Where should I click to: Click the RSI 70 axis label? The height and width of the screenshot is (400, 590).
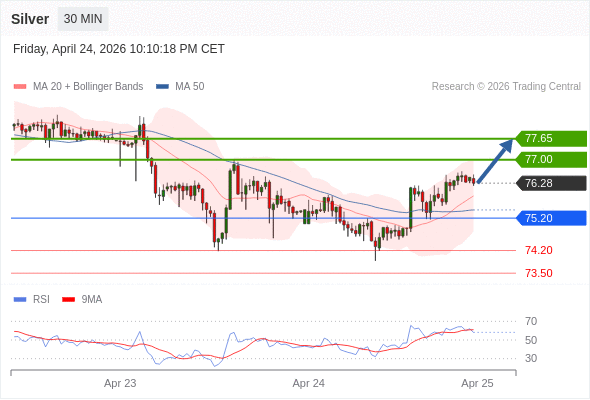pos(531,321)
